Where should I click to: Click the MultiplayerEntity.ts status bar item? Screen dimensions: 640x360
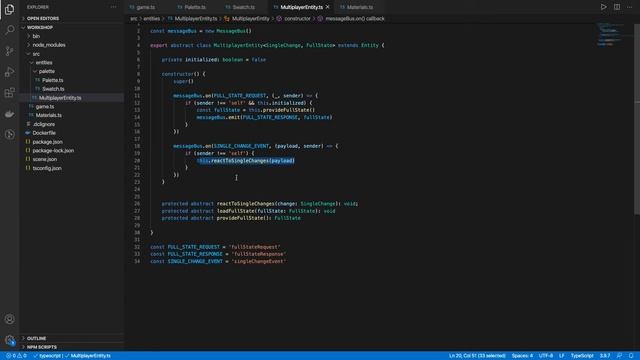click(88, 356)
